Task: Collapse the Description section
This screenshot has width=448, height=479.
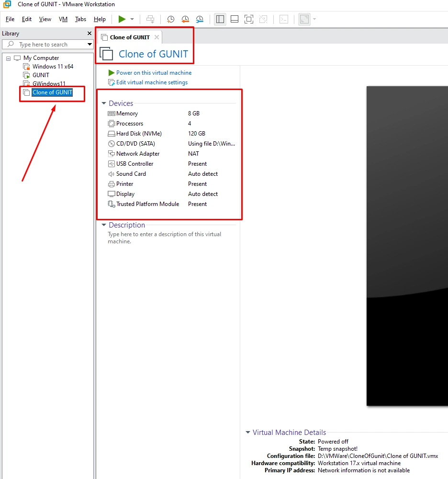Action: (104, 225)
